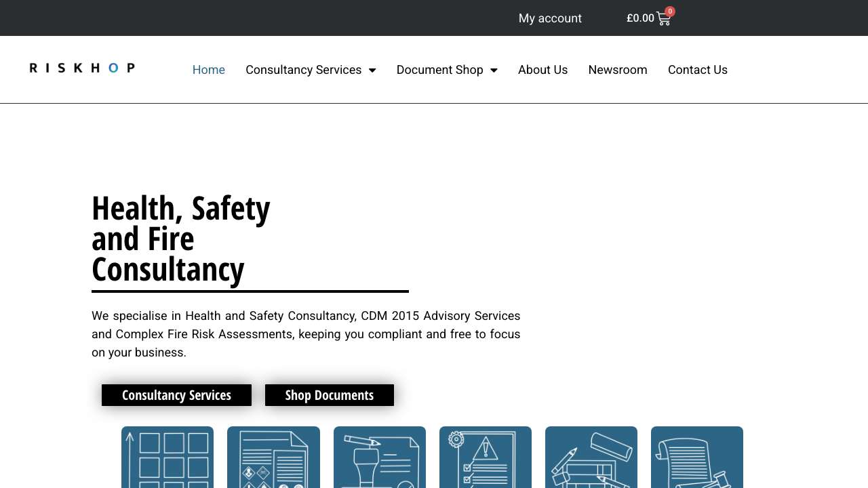Screen dimensions: 868x488
Task: Open My account
Action: tap(550, 18)
